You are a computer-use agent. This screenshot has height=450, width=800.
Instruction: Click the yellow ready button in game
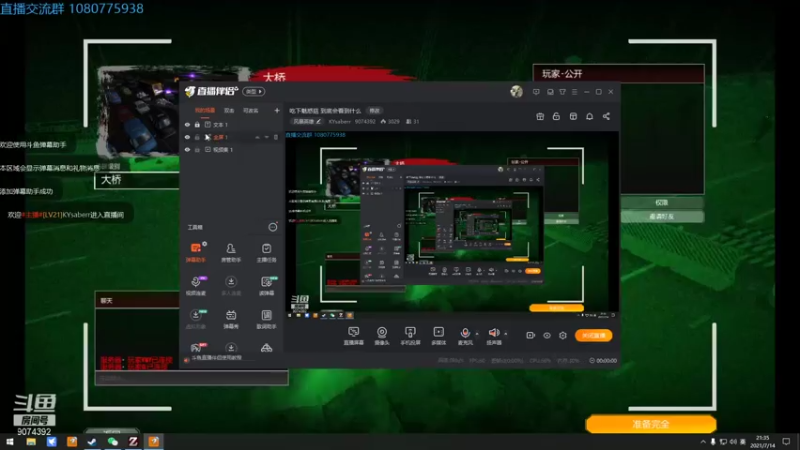click(x=651, y=424)
